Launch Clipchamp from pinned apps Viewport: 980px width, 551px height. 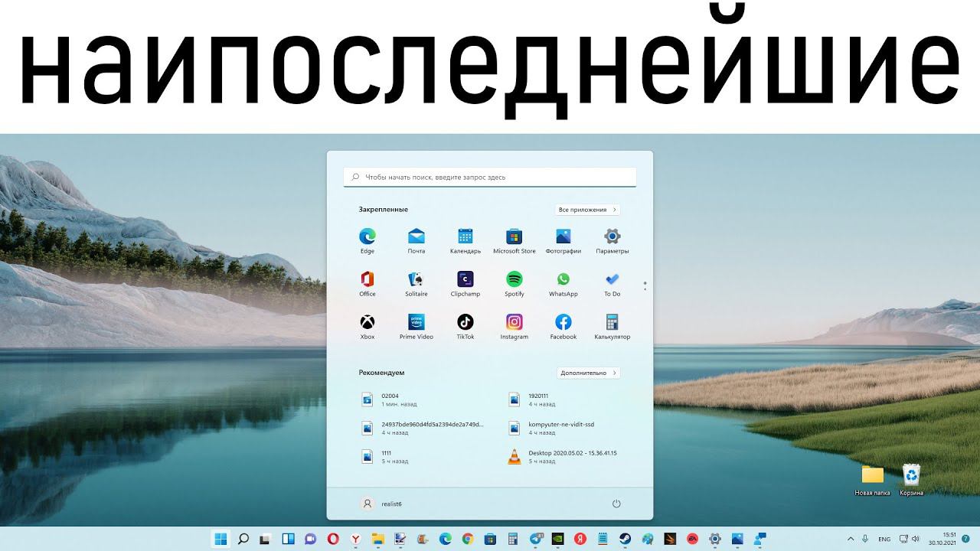click(x=465, y=283)
